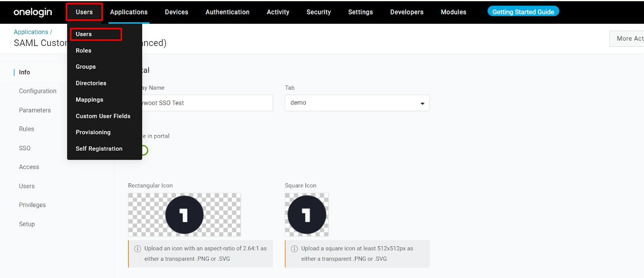Viewport: 644px width, 278px height.
Task: Open the Activity menu
Action: (278, 12)
